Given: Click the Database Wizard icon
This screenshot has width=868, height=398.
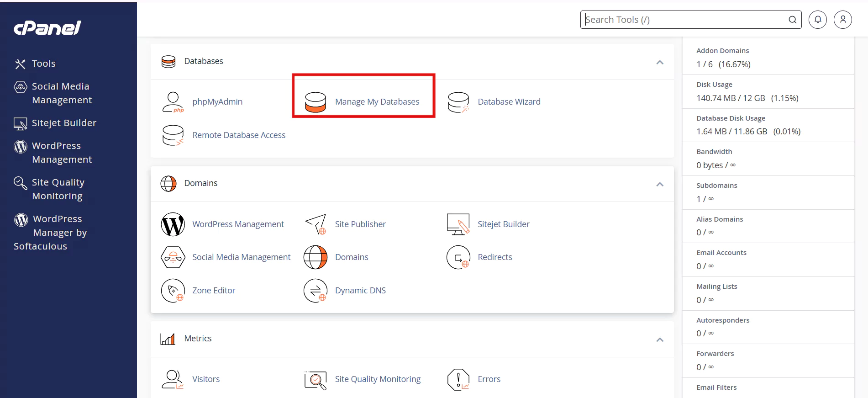Looking at the screenshot, I should pos(458,102).
